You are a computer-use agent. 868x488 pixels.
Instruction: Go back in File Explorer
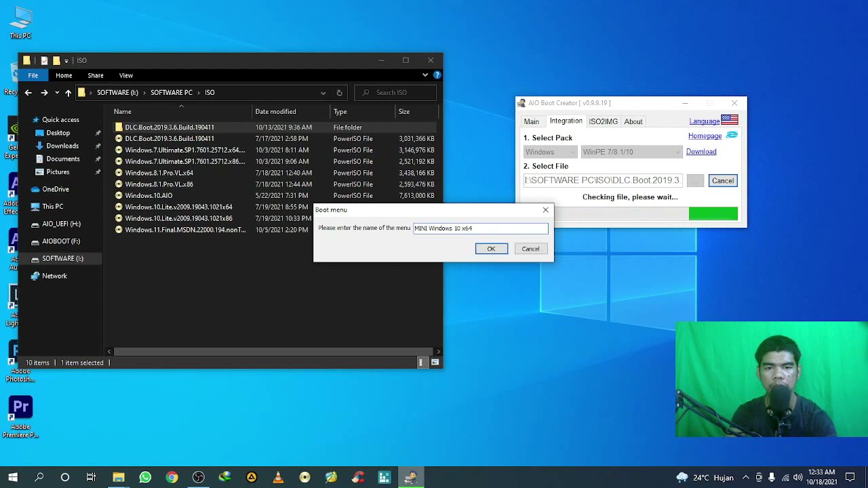click(28, 92)
